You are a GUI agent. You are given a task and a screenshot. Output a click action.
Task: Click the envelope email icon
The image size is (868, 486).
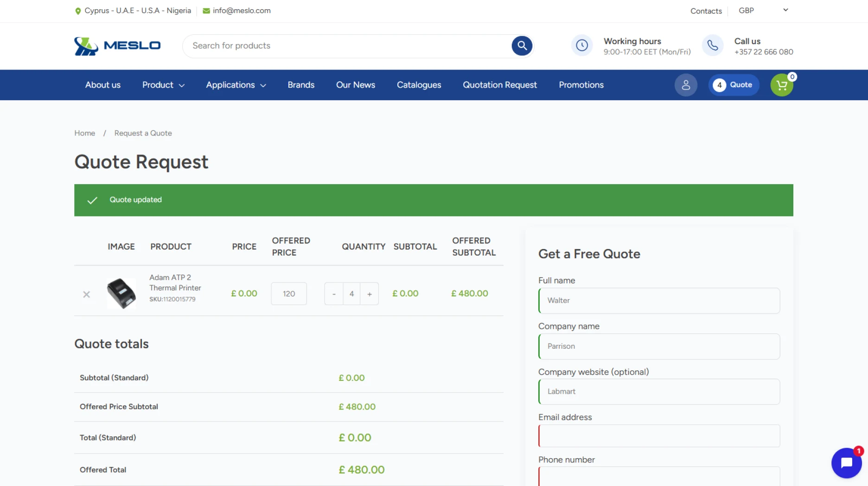206,11
